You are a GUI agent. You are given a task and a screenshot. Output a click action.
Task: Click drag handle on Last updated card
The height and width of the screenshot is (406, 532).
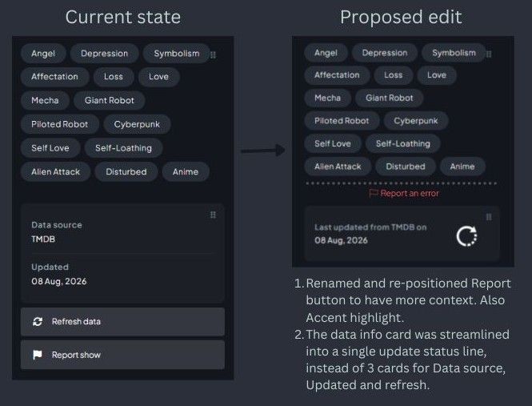pos(489,217)
